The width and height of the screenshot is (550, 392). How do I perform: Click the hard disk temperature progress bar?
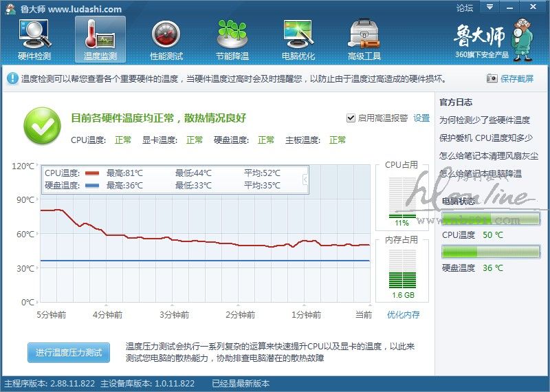491,252
